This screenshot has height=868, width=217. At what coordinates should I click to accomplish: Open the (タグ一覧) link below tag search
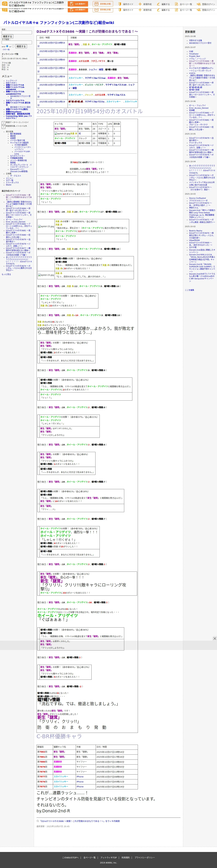[6, 50]
